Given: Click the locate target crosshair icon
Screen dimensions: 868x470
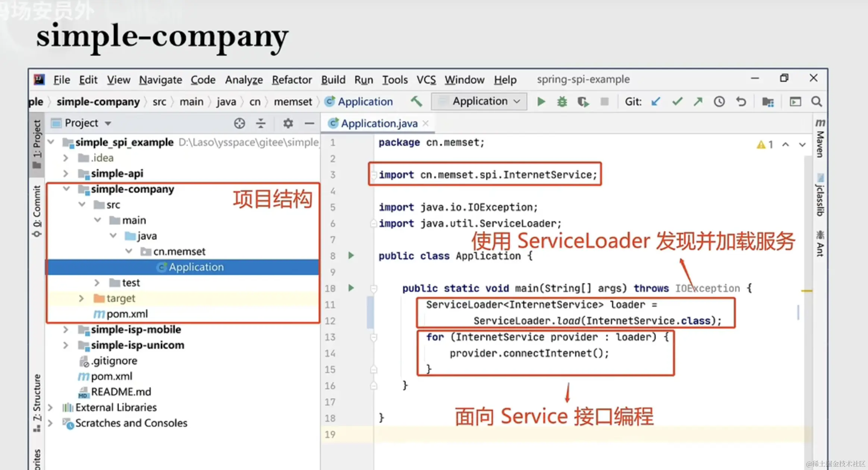Looking at the screenshot, I should pos(239,123).
